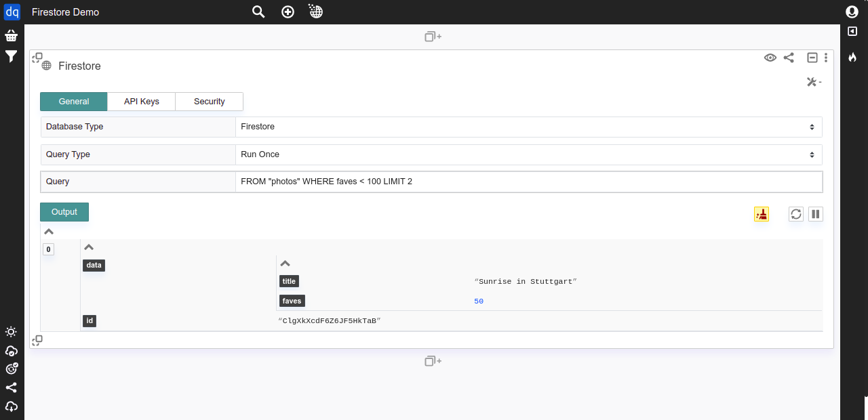
Task: Click the pause button icon
Action: [816, 214]
